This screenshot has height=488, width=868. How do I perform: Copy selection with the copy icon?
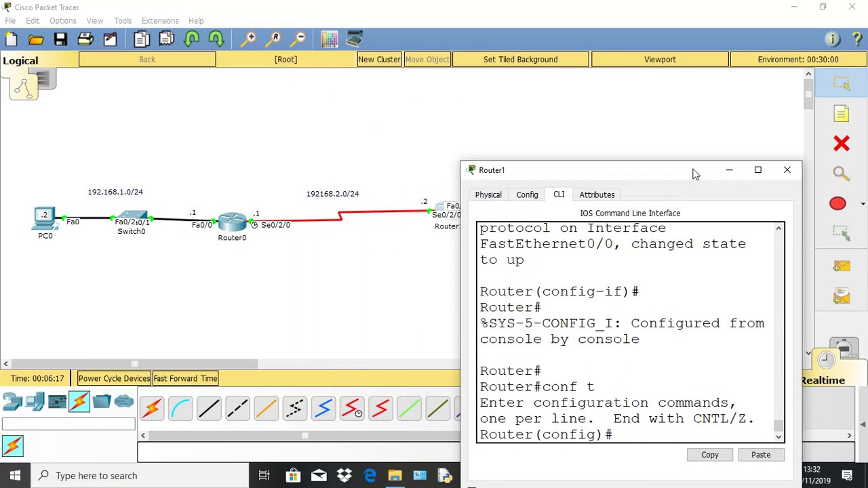pos(142,40)
